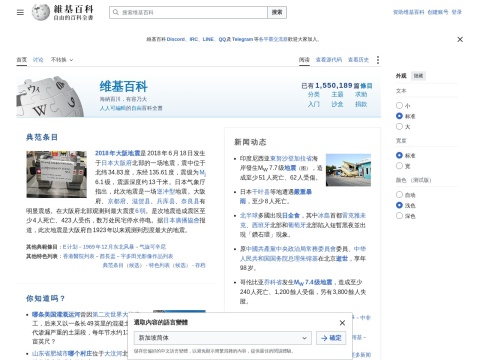Open the LINE link in site notice
The width and height of the screenshot is (480, 360).
[208, 39]
